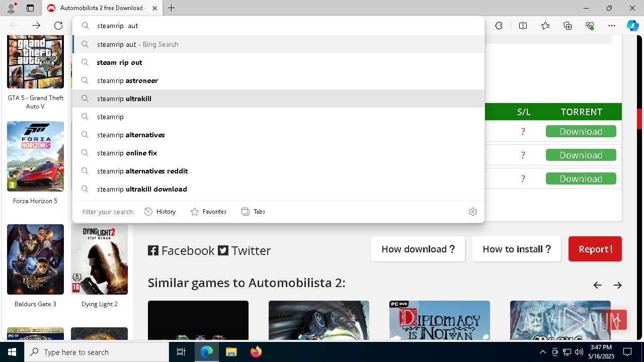Image resolution: width=644 pixels, height=362 pixels.
Task: Select 'steamrip online fix' suggestion
Action: 279,153
